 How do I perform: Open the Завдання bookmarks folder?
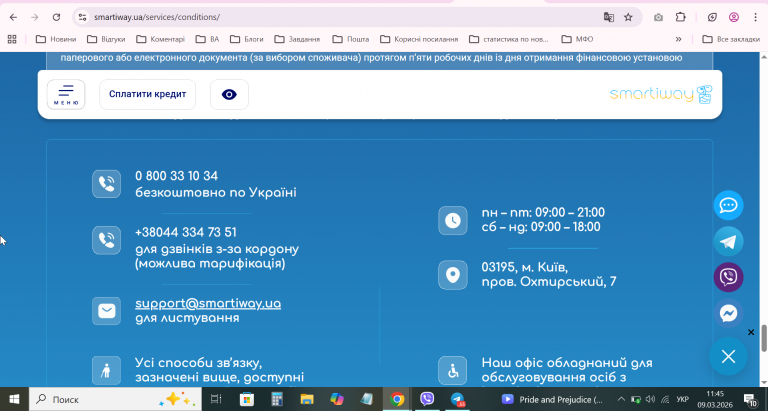coord(297,39)
